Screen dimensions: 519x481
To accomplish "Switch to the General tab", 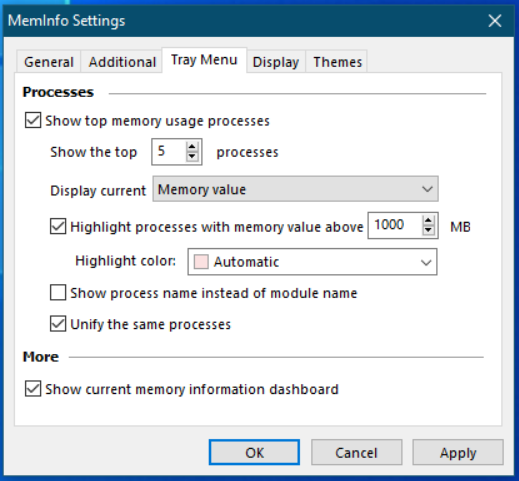I will pyautogui.click(x=49, y=62).
